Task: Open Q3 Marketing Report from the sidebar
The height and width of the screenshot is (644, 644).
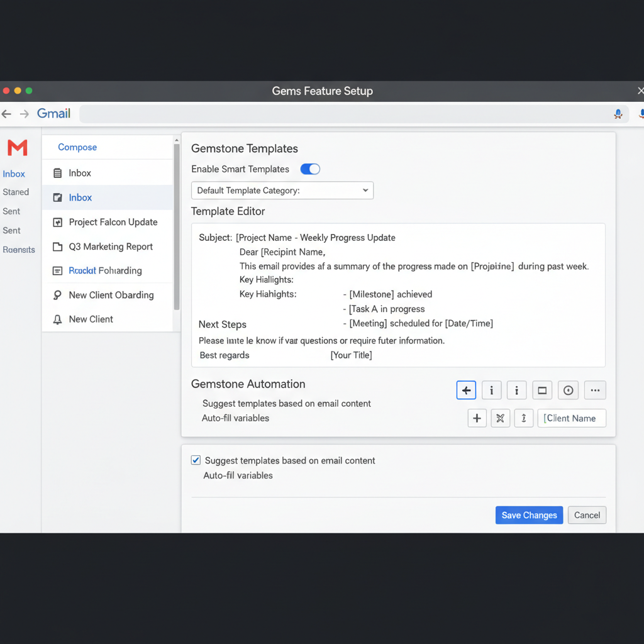Action: [111, 247]
